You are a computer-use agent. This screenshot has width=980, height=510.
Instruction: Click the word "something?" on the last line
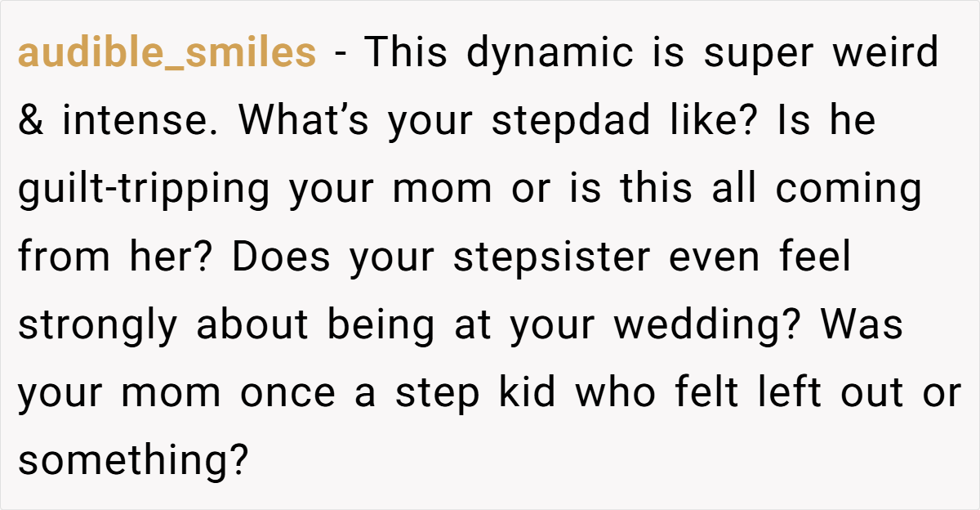pos(133,461)
